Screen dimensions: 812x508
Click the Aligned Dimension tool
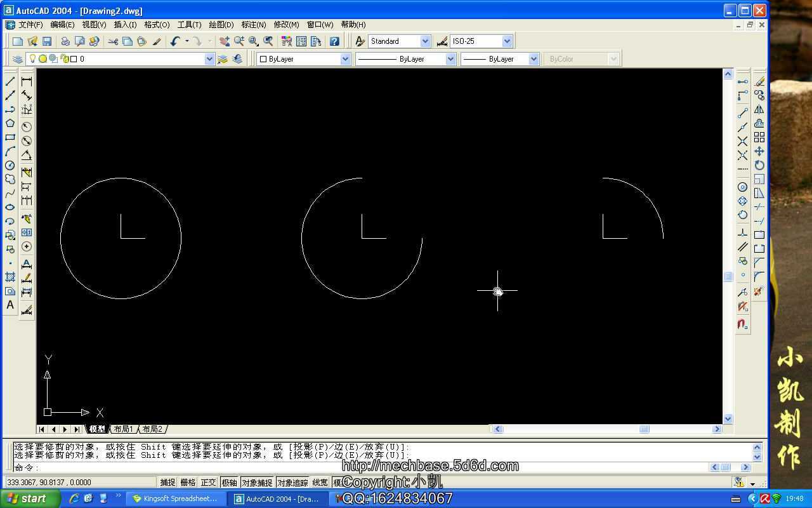pos(27,95)
